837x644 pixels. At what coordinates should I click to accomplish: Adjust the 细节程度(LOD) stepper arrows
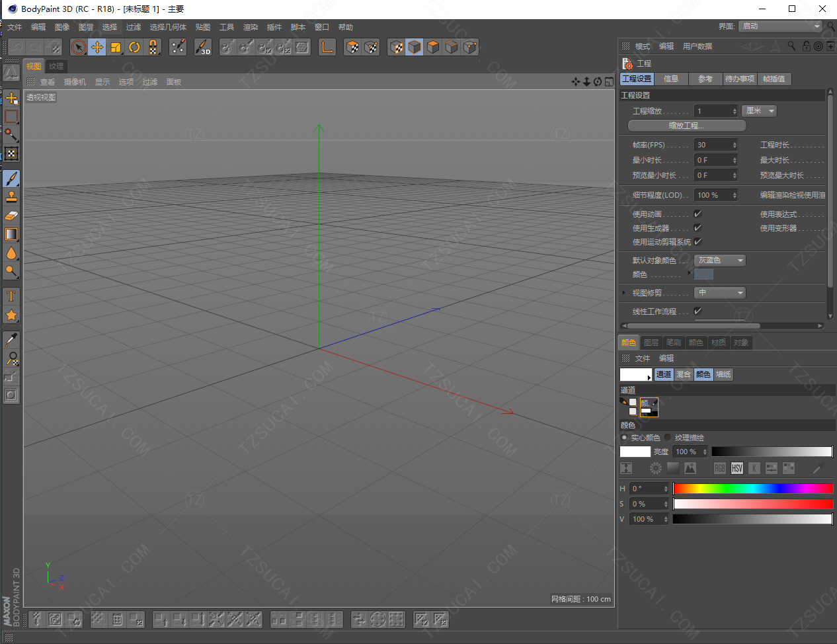(735, 195)
